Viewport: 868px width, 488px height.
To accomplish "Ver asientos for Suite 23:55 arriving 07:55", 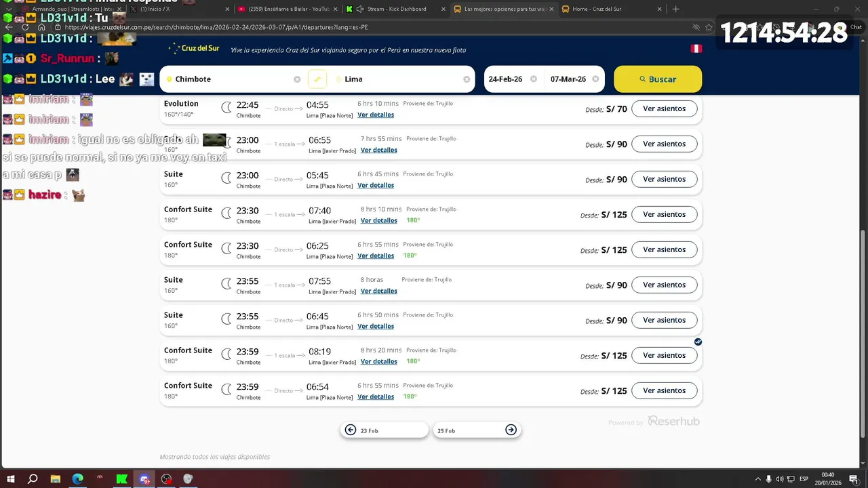I will coord(664,285).
